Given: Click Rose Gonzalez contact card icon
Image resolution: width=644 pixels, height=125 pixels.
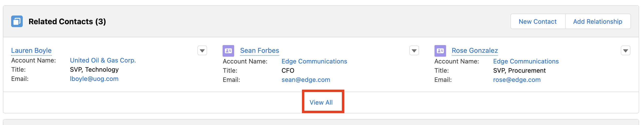Looking at the screenshot, I should [x=440, y=51].
